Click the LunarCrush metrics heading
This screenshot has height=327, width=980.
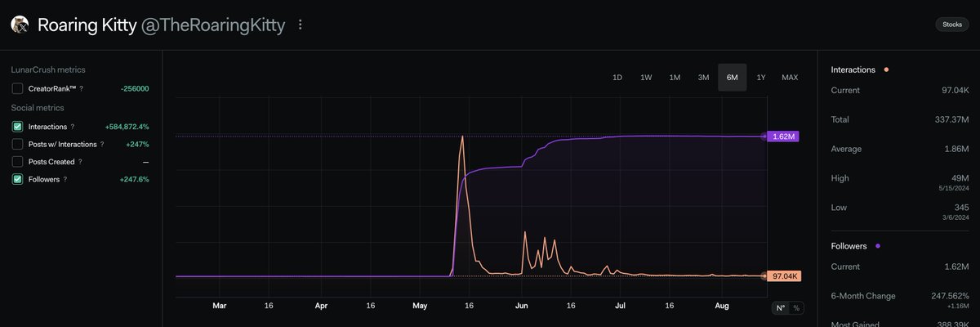pos(48,70)
